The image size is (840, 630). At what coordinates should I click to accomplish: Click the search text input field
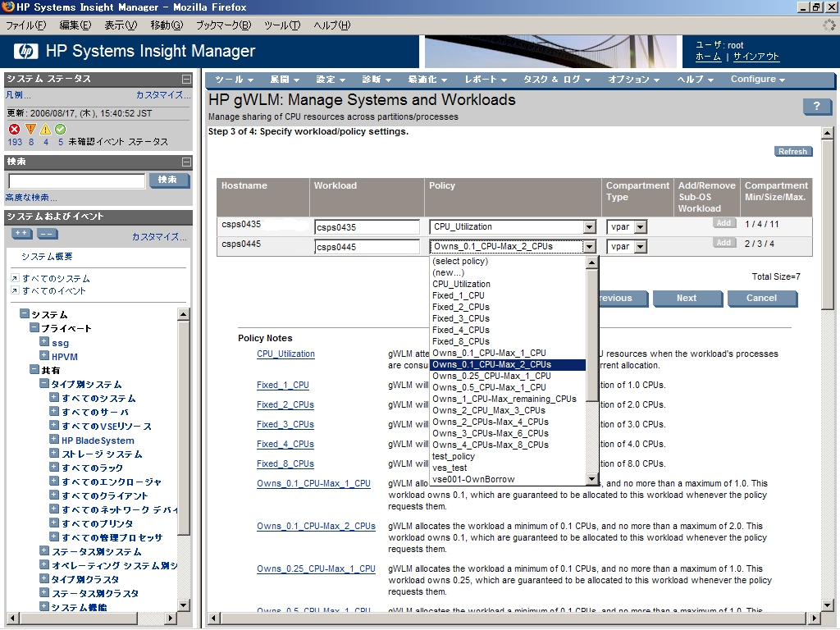tap(77, 181)
